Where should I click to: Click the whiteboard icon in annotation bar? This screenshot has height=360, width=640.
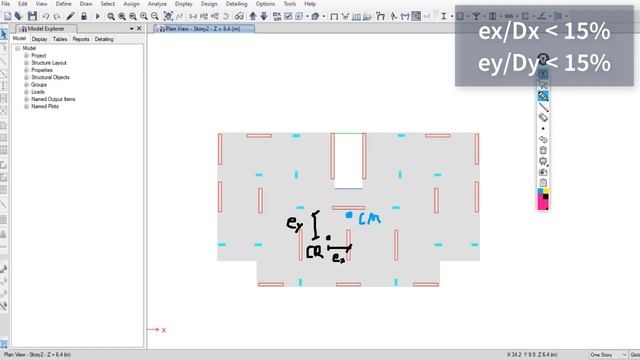[543, 161]
